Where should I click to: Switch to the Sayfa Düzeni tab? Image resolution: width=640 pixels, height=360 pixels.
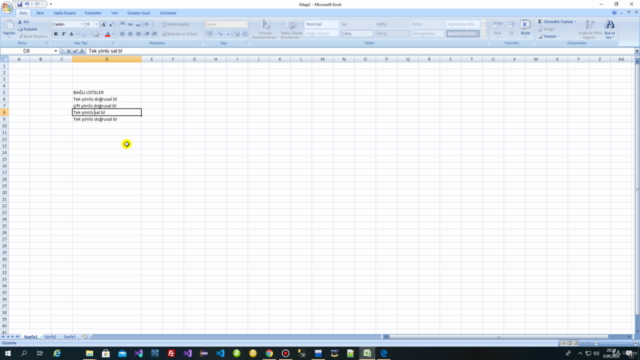[x=64, y=13]
